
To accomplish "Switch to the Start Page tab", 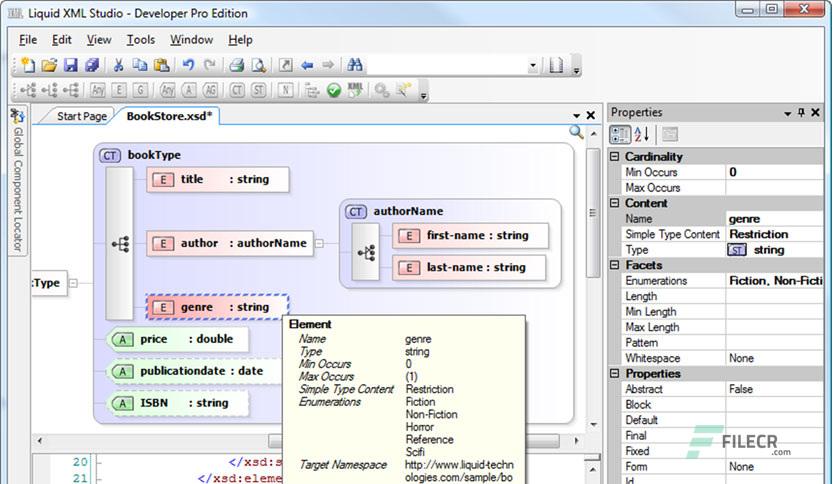I will pyautogui.click(x=82, y=116).
